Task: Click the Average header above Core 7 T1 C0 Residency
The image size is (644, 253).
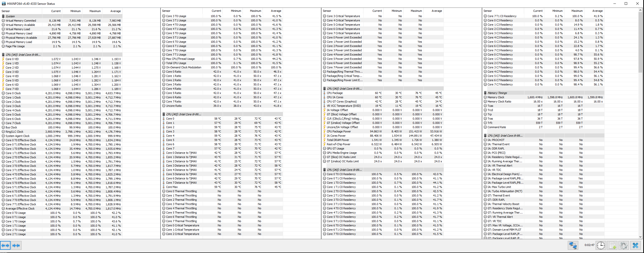Action: 594,11
